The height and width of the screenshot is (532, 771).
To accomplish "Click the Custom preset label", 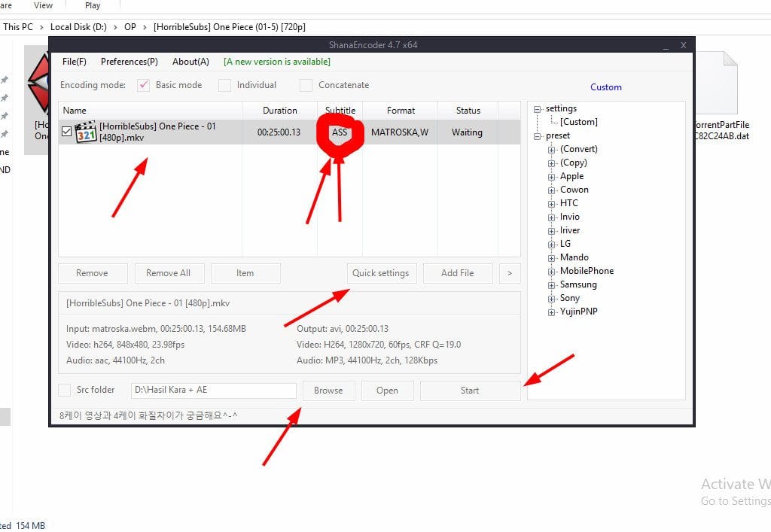I will tap(606, 87).
